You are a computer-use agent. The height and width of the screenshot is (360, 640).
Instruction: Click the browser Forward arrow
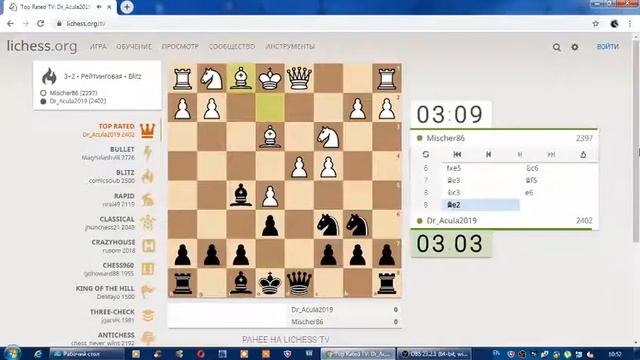point(25,24)
